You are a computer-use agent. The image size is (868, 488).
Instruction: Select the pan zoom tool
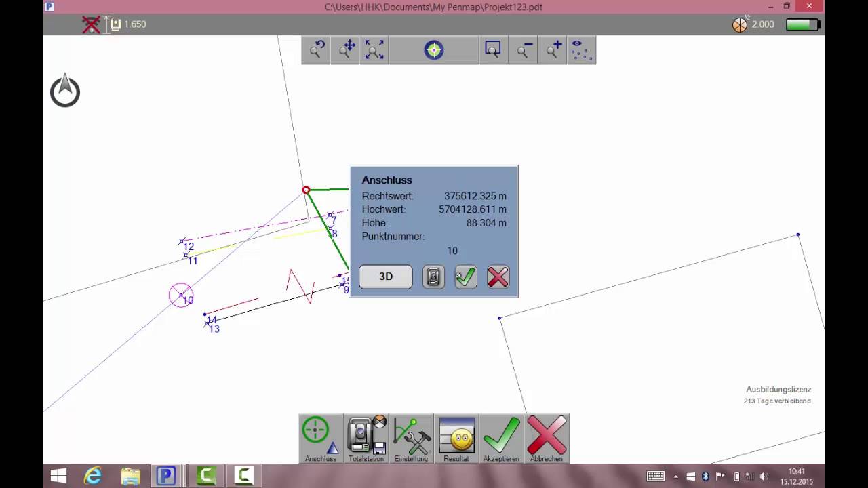pos(346,50)
